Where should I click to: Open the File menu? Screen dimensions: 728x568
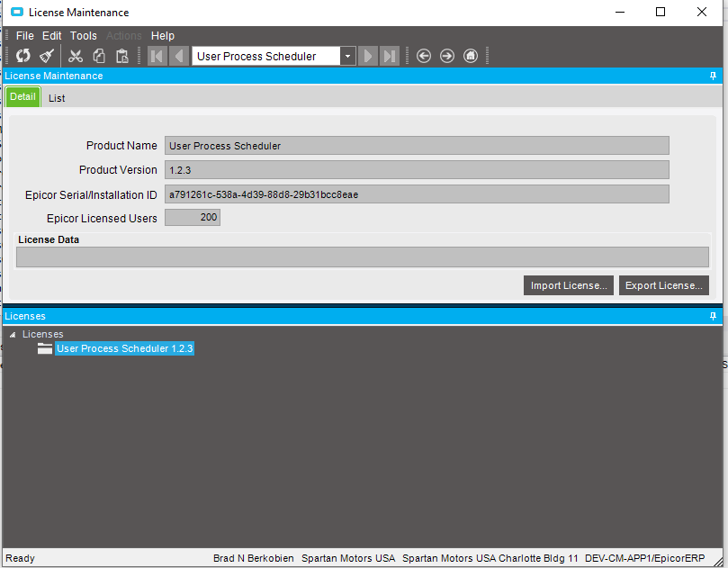(24, 36)
